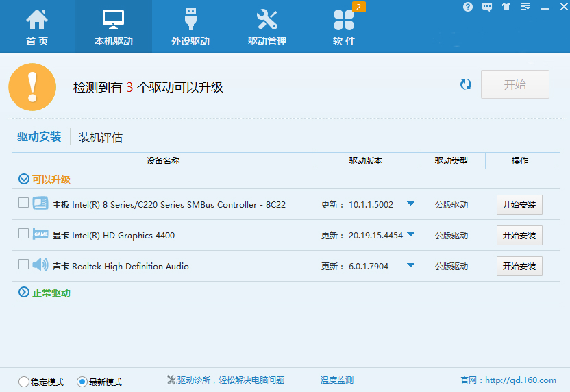Image resolution: width=570 pixels, height=392 pixels.
Task: Open the 首页 home tab
Action: [37, 27]
